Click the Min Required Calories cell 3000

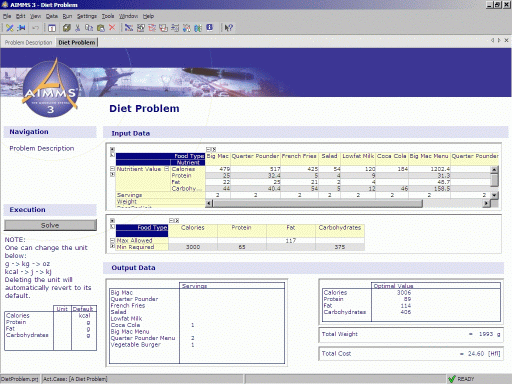(x=193, y=247)
